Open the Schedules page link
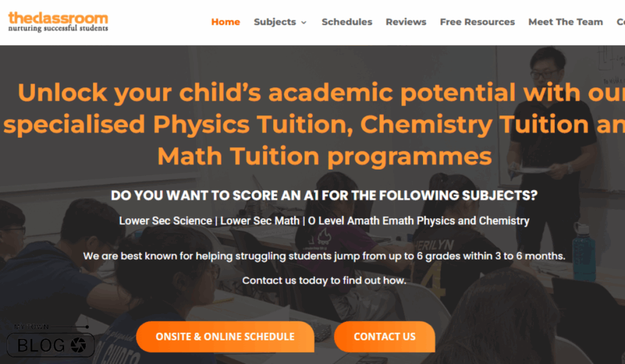This screenshot has width=625, height=364. 347,22
